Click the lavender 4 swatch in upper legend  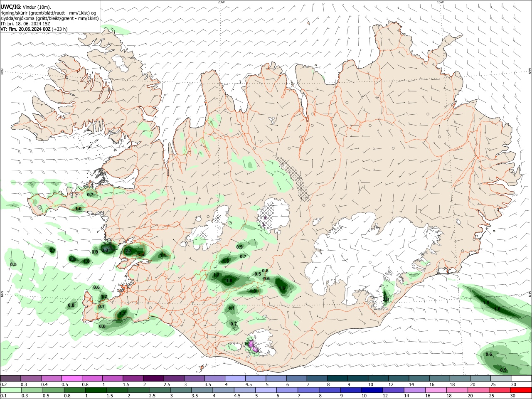coord(234,378)
